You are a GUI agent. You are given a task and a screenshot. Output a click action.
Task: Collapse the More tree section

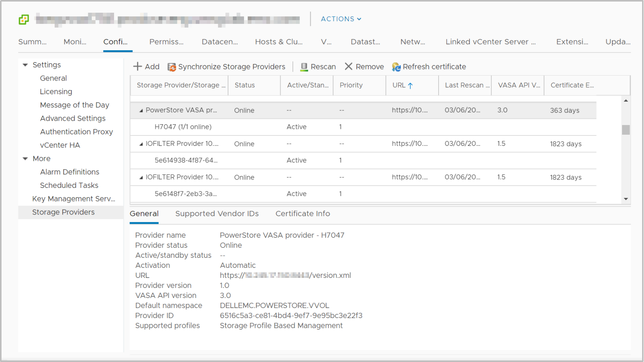coord(25,159)
